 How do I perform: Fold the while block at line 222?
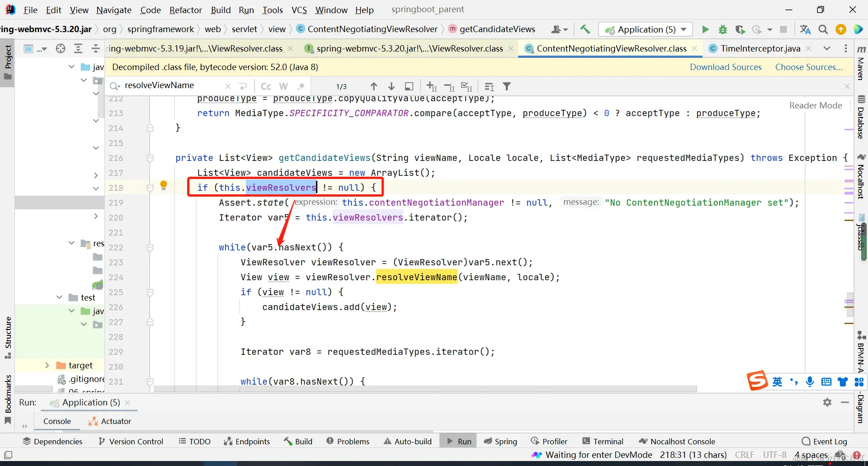pos(150,247)
